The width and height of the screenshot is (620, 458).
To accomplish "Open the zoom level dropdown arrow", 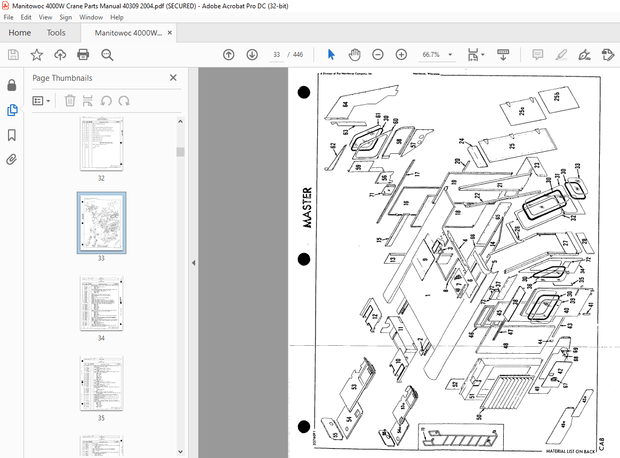I will (x=450, y=55).
